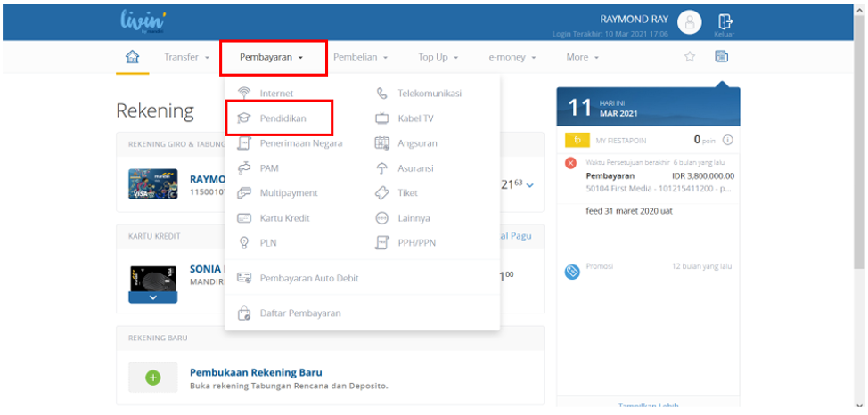Click the green plus new account icon
This screenshot has height=415, width=868.
152,378
